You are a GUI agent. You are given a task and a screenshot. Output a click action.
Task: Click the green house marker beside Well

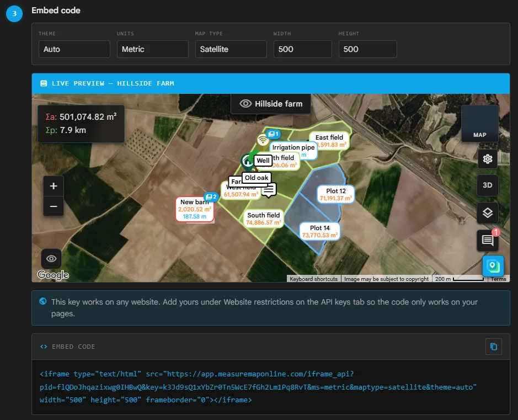247,162
